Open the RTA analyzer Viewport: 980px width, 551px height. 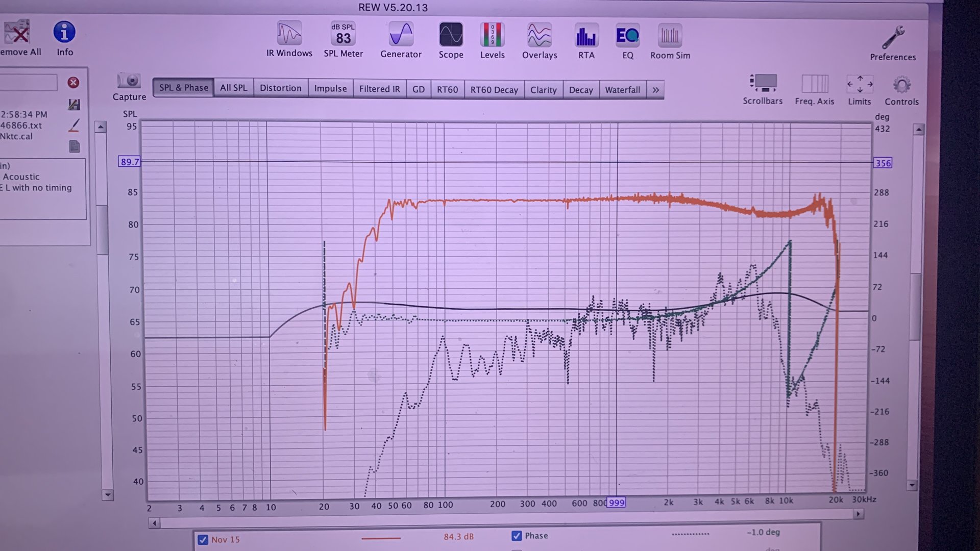coord(586,36)
